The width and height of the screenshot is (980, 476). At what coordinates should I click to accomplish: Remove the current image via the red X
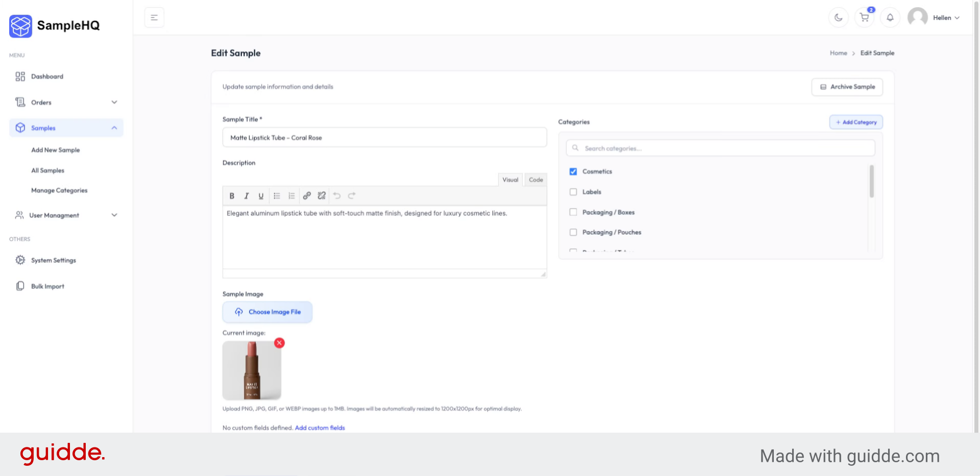pos(279,343)
